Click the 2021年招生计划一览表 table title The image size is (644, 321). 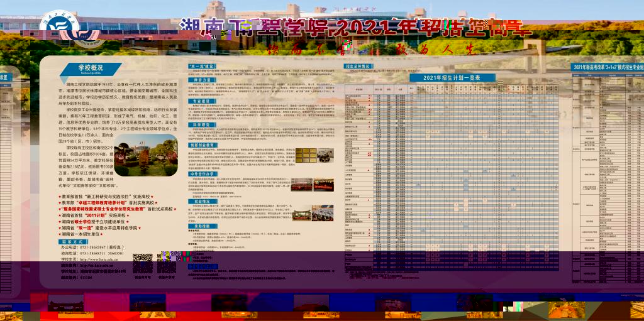coord(453,78)
